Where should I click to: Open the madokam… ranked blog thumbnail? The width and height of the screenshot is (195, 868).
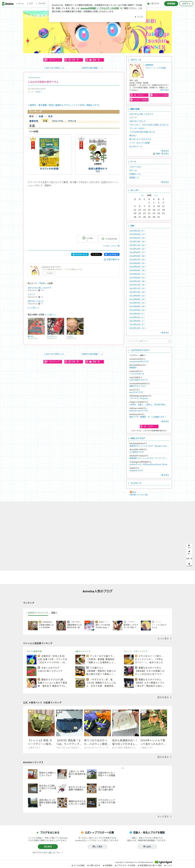[x=33, y=625]
